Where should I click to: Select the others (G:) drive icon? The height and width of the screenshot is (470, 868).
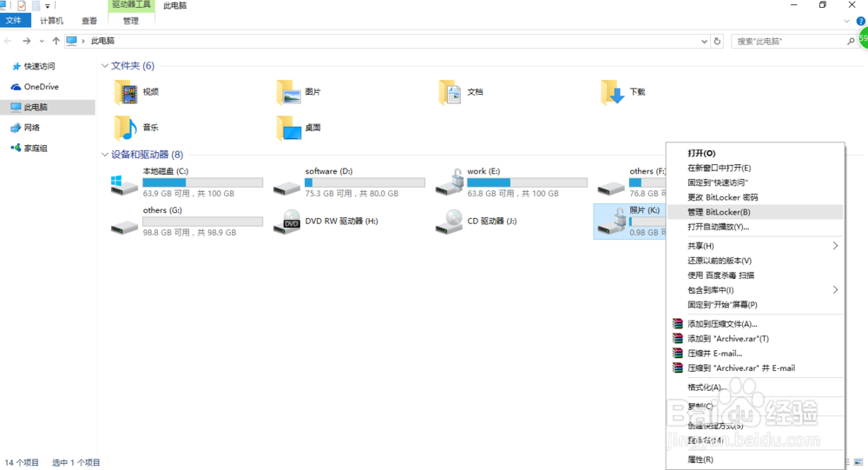click(124, 228)
